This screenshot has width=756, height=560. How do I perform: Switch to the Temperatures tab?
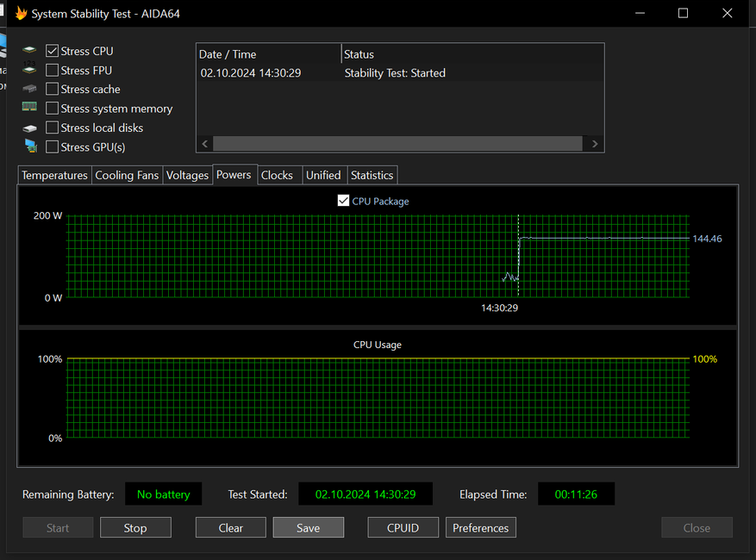pyautogui.click(x=54, y=175)
